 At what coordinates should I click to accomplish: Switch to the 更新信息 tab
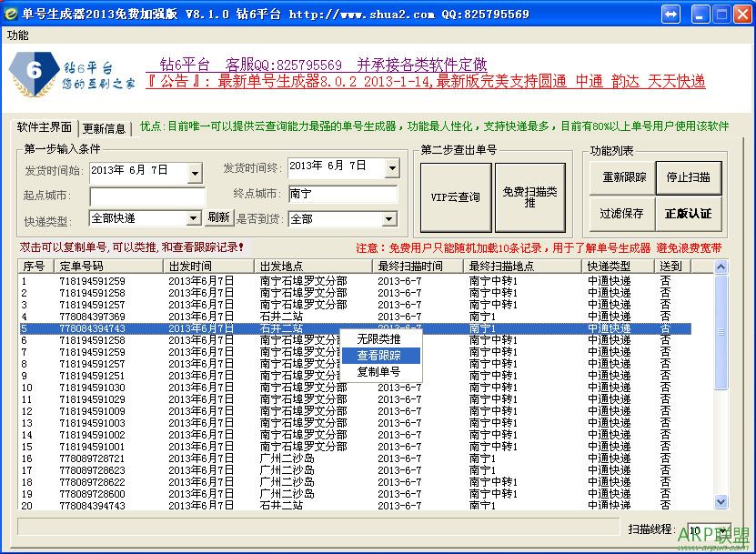(x=104, y=128)
